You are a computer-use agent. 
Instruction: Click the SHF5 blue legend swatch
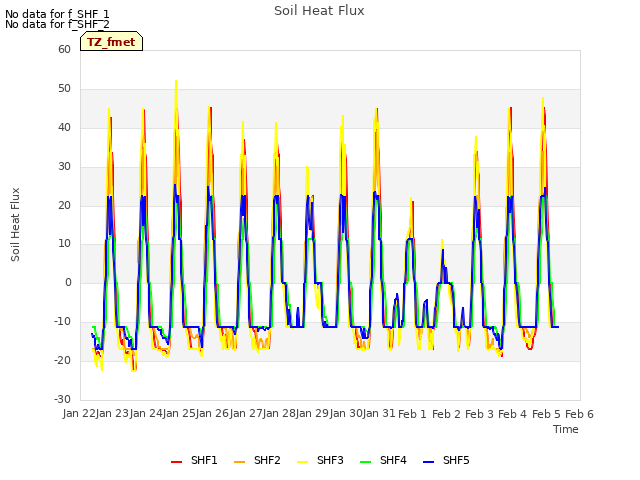pyautogui.click(x=429, y=461)
